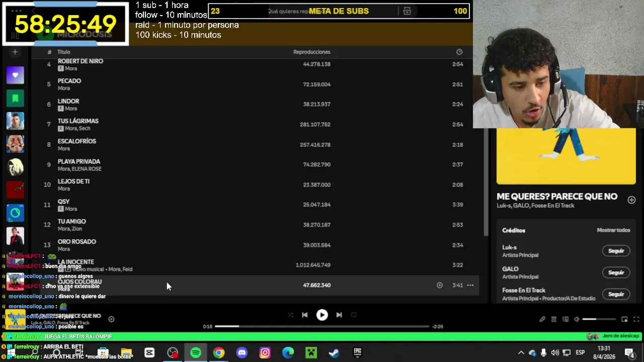Launch Minecraft from taskbar
644x362 pixels.
[311, 353]
